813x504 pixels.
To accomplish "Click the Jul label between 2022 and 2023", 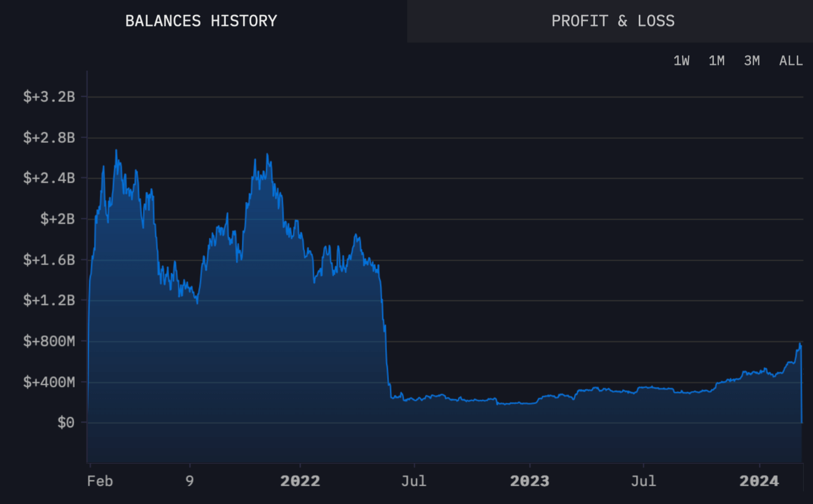I will [414, 481].
